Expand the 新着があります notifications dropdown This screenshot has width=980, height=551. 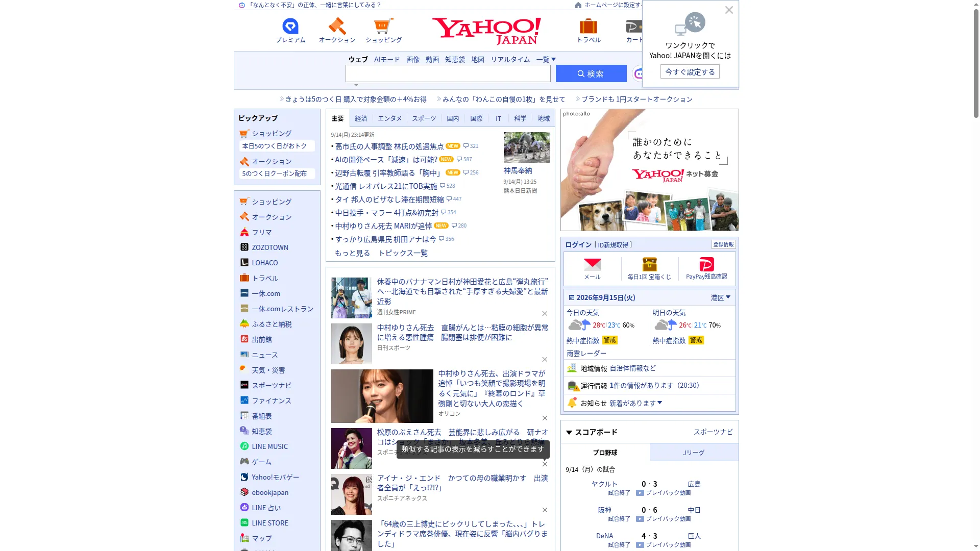point(635,403)
